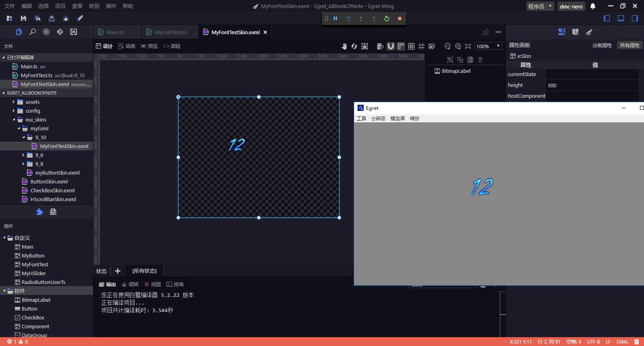Zoom out the design canvas
This screenshot has height=346, width=644.
point(448,46)
